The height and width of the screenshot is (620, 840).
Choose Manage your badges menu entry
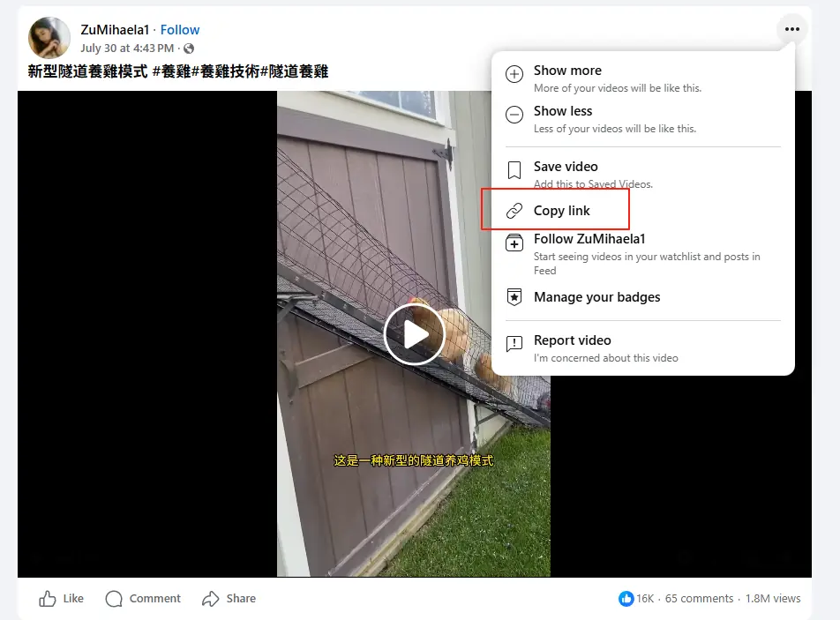click(596, 297)
